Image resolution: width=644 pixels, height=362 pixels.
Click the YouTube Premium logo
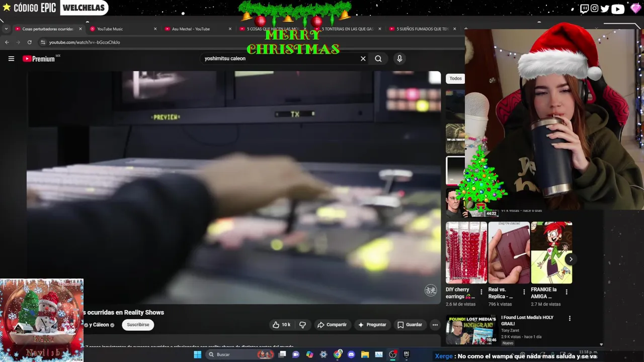[x=39, y=59]
